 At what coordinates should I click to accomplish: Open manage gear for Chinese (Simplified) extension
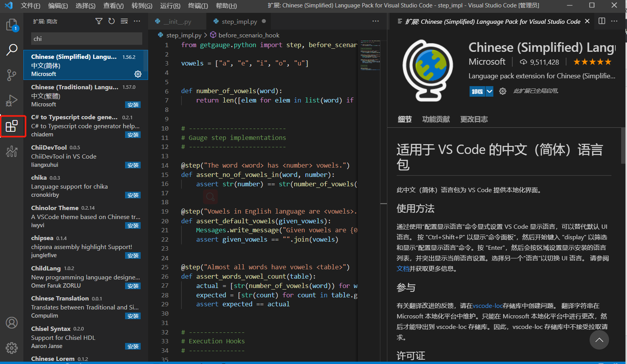coord(138,74)
